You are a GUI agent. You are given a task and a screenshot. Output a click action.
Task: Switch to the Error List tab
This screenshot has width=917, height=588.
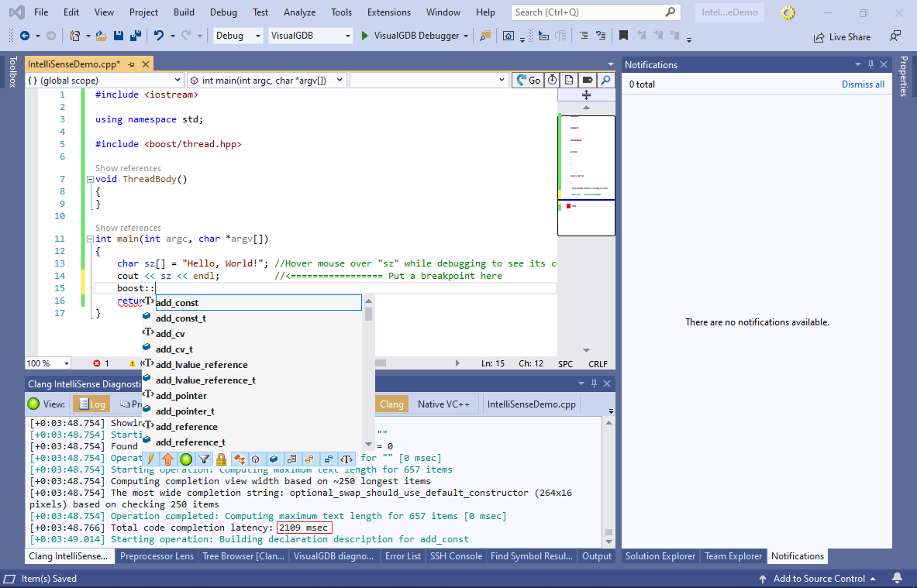pos(402,556)
